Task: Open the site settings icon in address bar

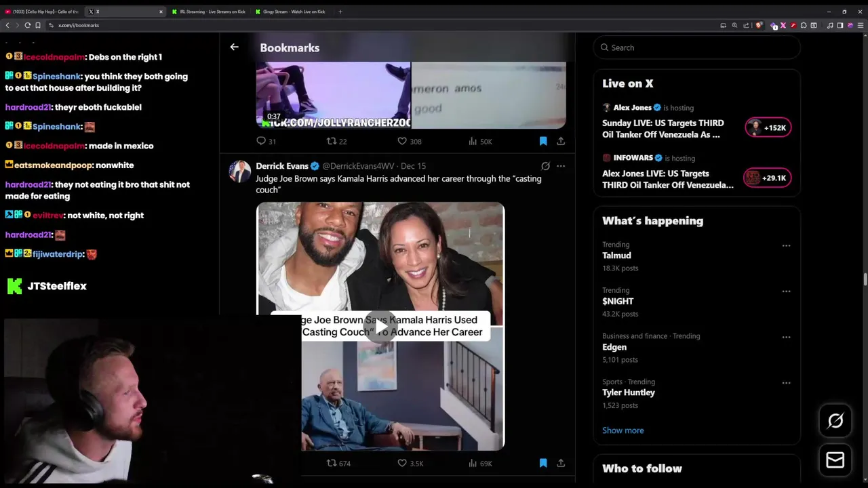Action: [51, 25]
